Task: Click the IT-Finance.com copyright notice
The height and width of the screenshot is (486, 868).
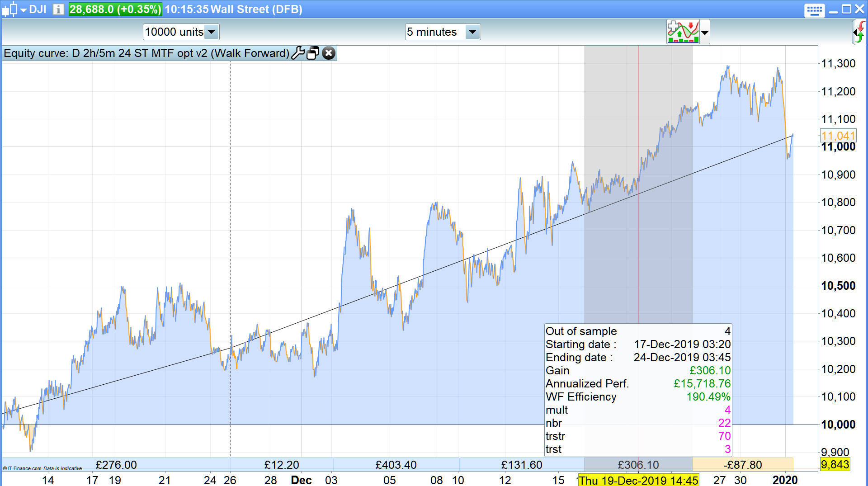Action: point(42,468)
